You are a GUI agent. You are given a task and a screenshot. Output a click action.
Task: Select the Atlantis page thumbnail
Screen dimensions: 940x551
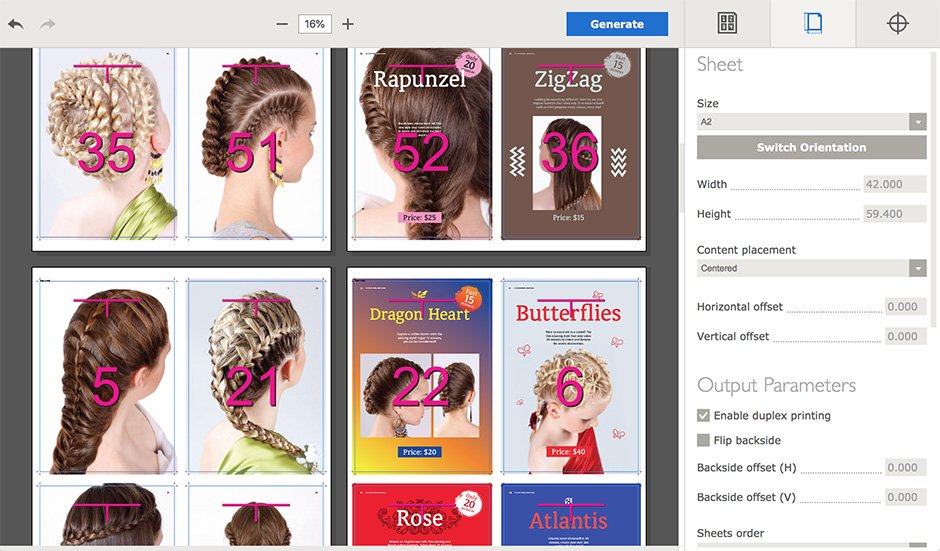tap(571, 514)
